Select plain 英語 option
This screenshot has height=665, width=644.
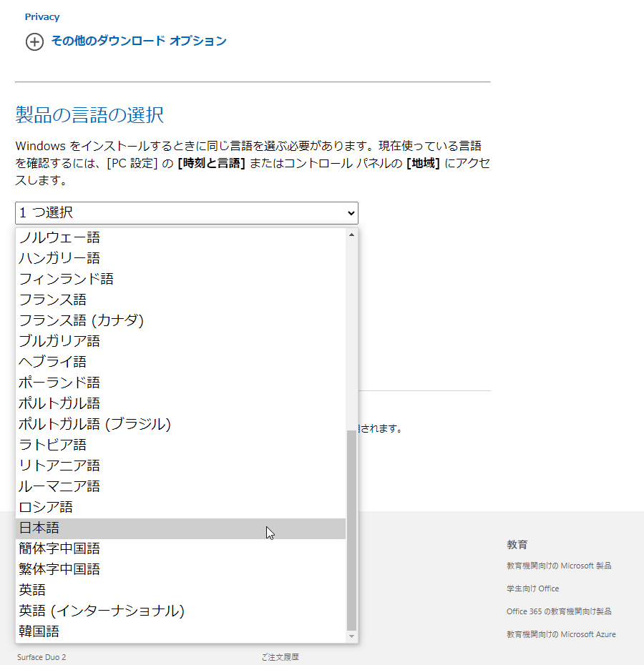[x=180, y=591]
